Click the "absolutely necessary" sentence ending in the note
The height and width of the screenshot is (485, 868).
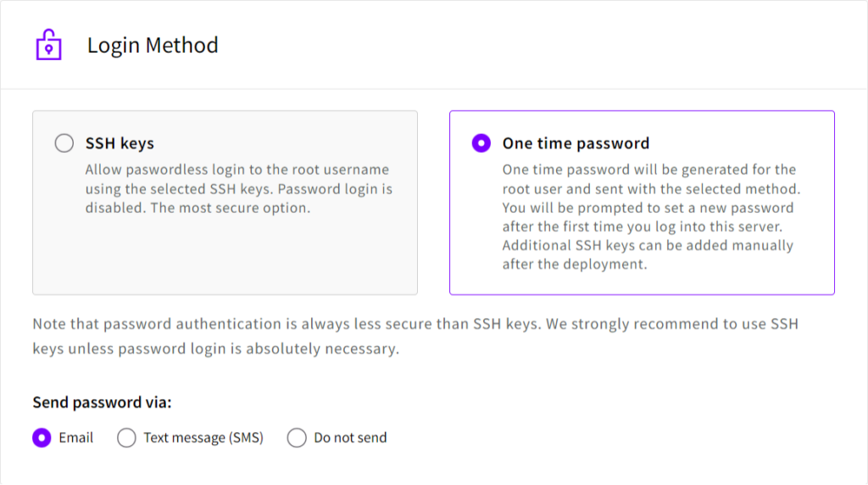coord(322,348)
